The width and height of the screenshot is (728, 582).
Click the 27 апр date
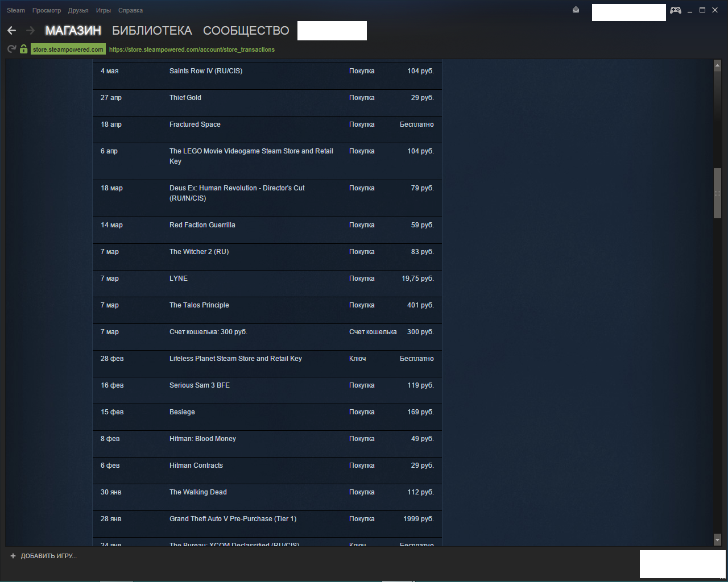(x=111, y=98)
